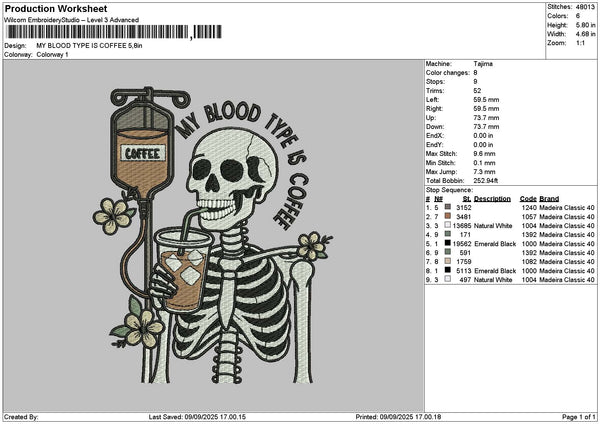Select the design name 'MY BLOOD TYPE IS COFFEE 5,8in'
The width and height of the screenshot is (600, 424).
89,46
